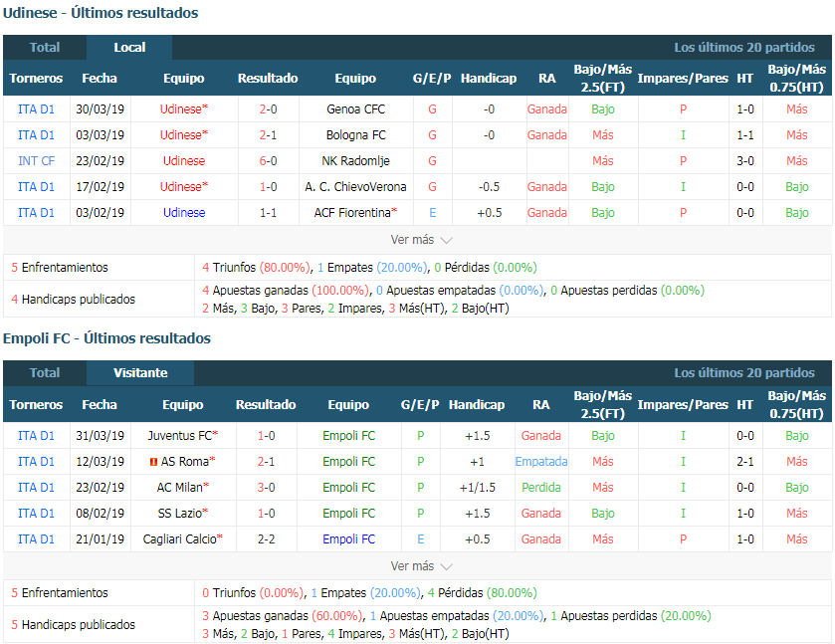Viewport: 835px width, 644px height.
Task: Select date 17/02/19 in Udinese table
Action: (101, 187)
